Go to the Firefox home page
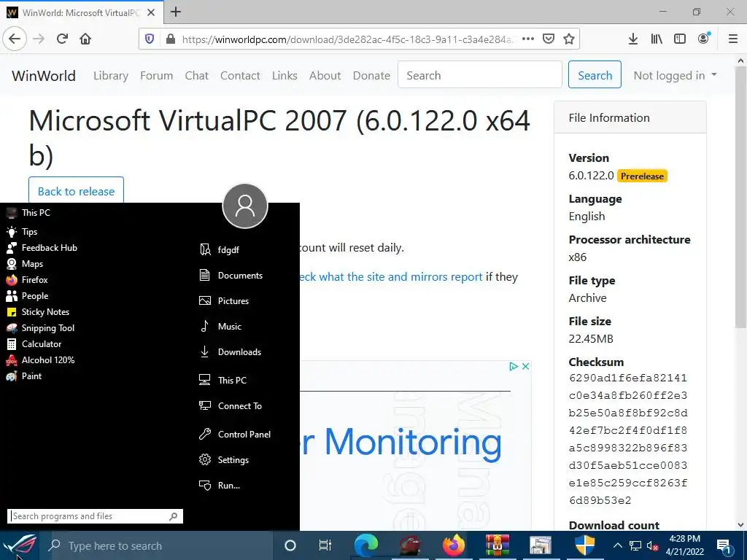 [85, 39]
